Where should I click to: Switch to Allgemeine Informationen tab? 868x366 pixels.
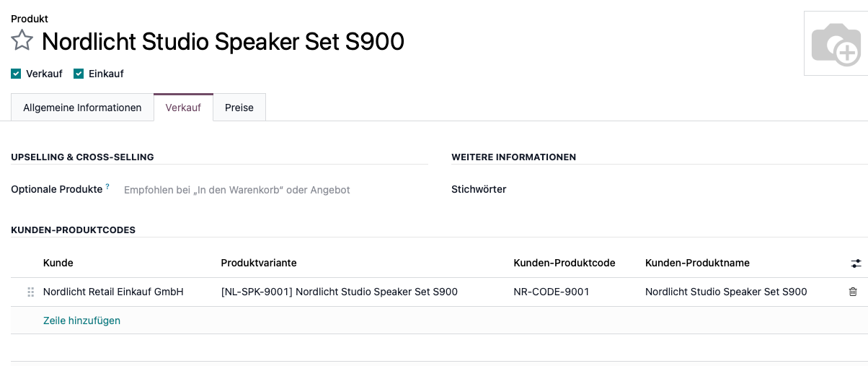tap(82, 108)
